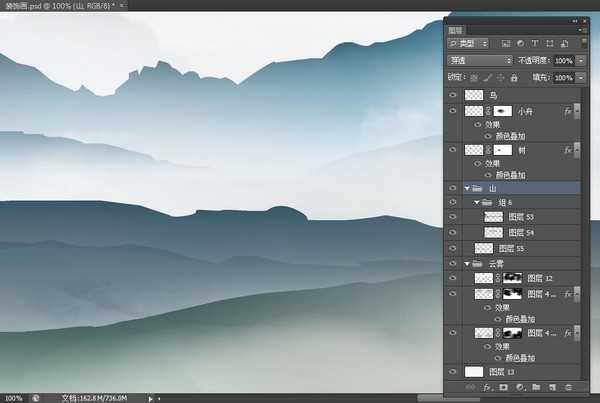Click mask link chain on 图层 12
The height and width of the screenshot is (403, 600).
(x=498, y=278)
